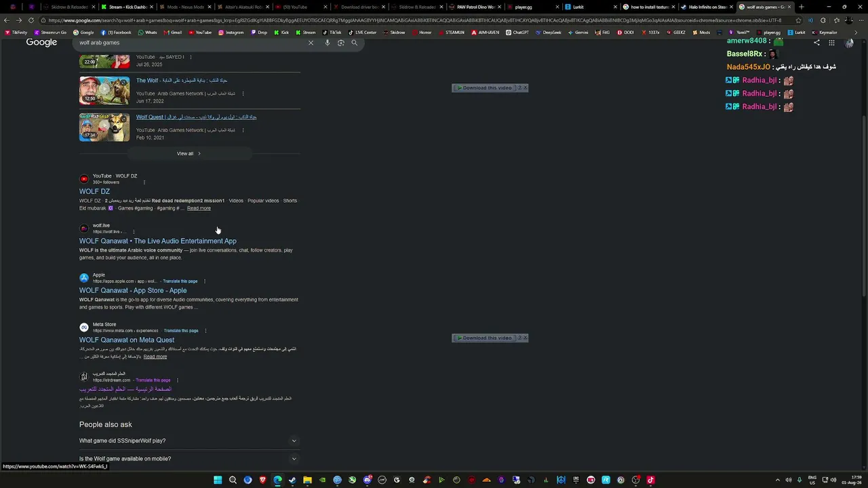868x488 pixels.
Task: Click the upper "Download this video" button
Action: pos(484,88)
